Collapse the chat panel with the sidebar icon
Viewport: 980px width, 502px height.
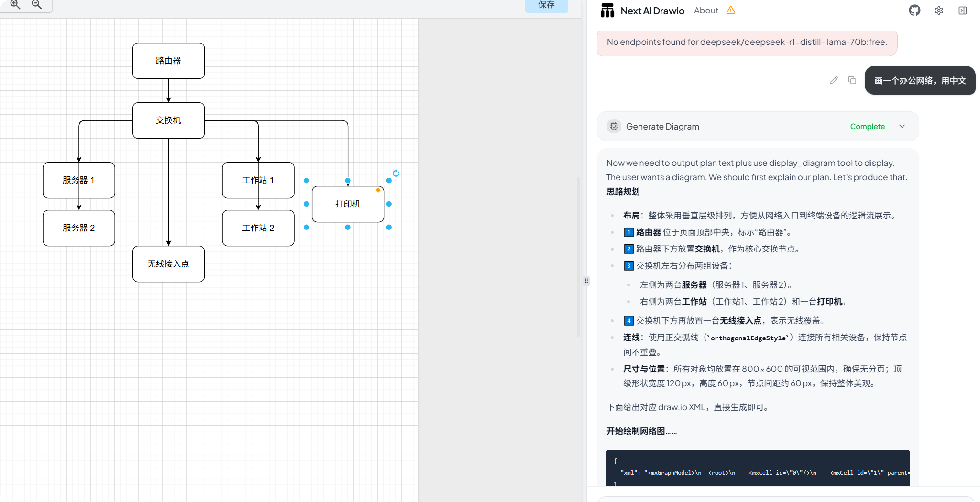tap(962, 10)
